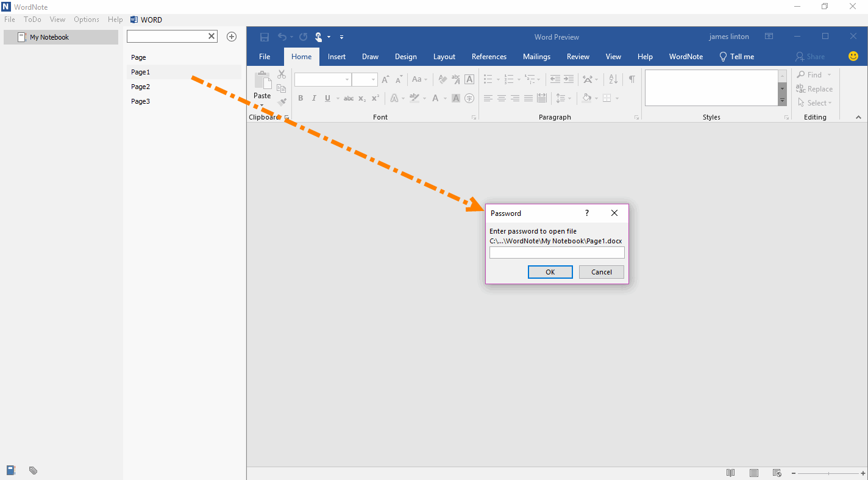Click the Paste clipboard icon
The height and width of the screenshot is (480, 868).
pyautogui.click(x=263, y=80)
